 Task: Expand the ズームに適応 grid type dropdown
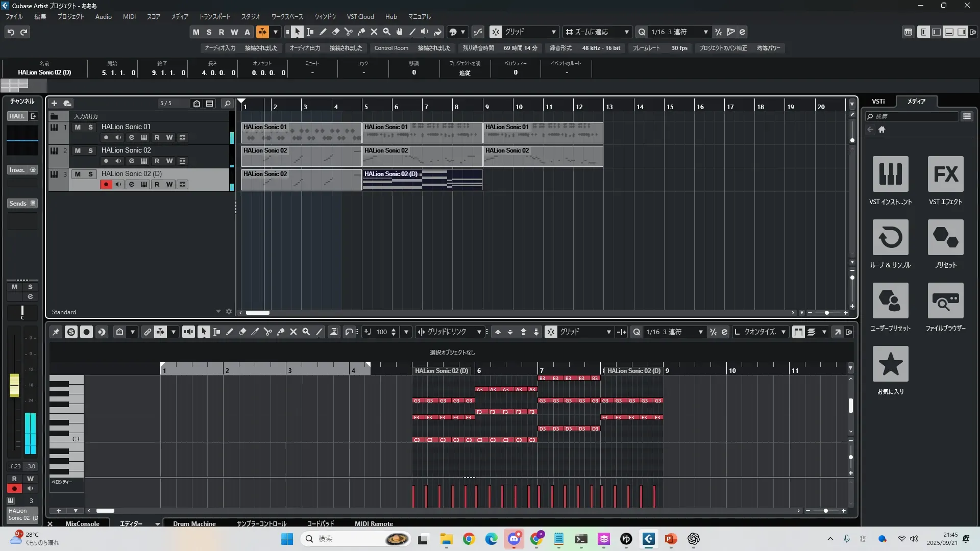626,32
